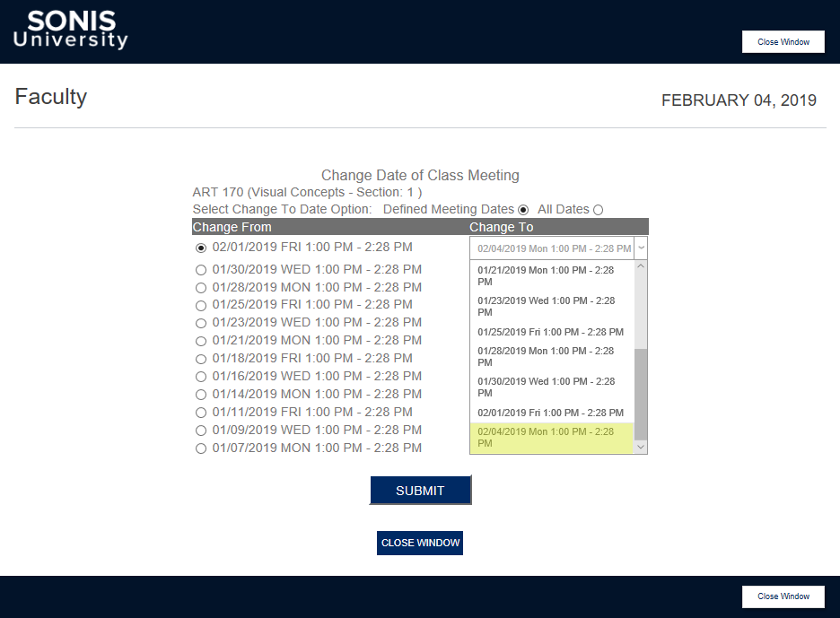Image resolution: width=840 pixels, height=618 pixels.
Task: Enable the Defined Meeting Dates option
Action: [522, 209]
